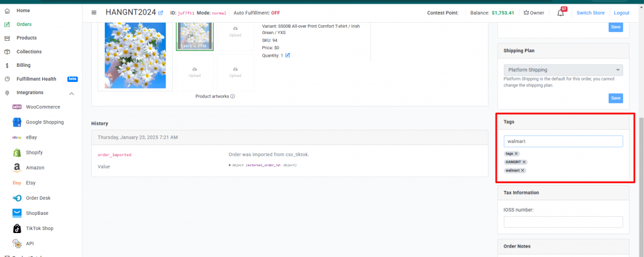
Task: Focus the IOSS number input field
Action: pos(563,222)
